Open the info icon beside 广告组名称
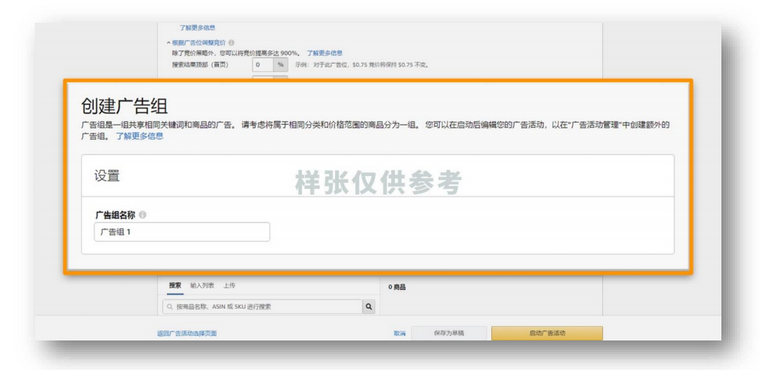The image size is (760, 370). tap(142, 215)
